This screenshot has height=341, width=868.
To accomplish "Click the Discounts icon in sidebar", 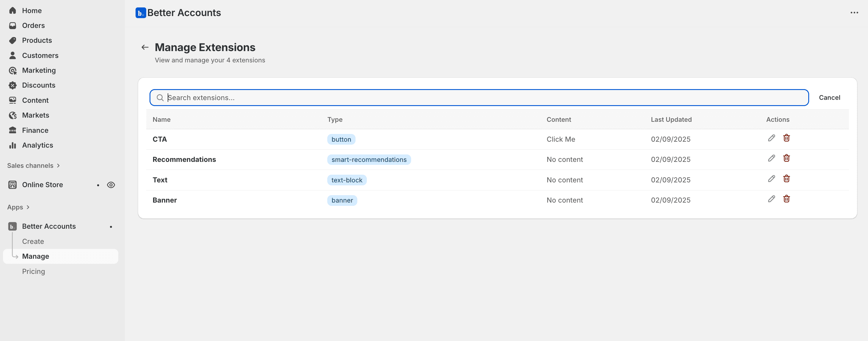I will 13,85.
